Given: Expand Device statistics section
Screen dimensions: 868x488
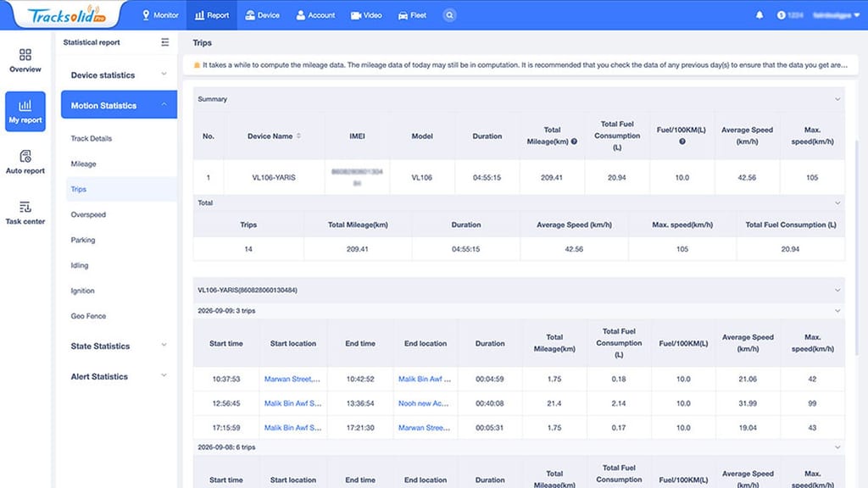Looking at the screenshot, I should click(x=119, y=75).
